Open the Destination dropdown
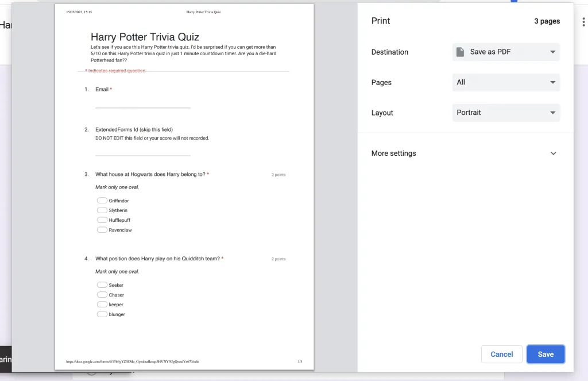Viewport: 588px width, 381px height. (x=506, y=52)
